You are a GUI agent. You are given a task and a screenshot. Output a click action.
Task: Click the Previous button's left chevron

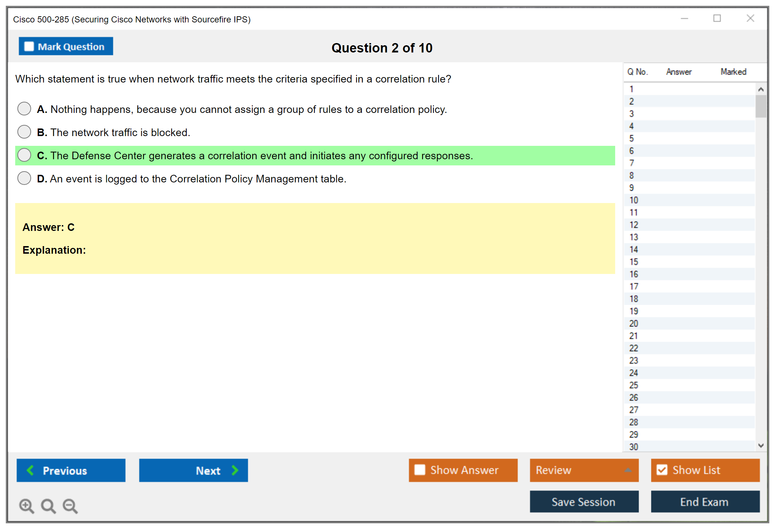pyautogui.click(x=30, y=470)
